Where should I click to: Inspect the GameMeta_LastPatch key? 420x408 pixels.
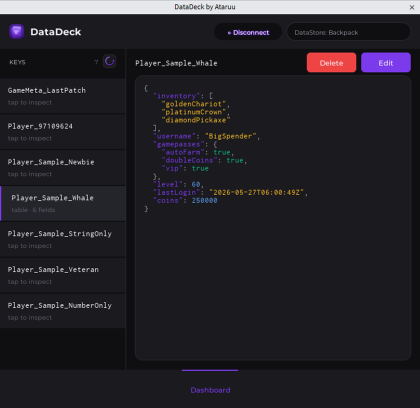63,96
